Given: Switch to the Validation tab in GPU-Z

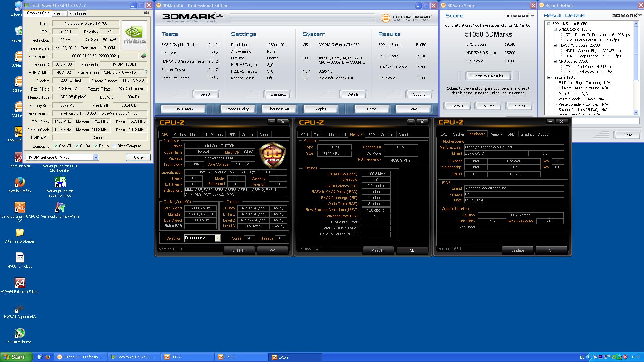Looking at the screenshot, I should click(x=78, y=14).
